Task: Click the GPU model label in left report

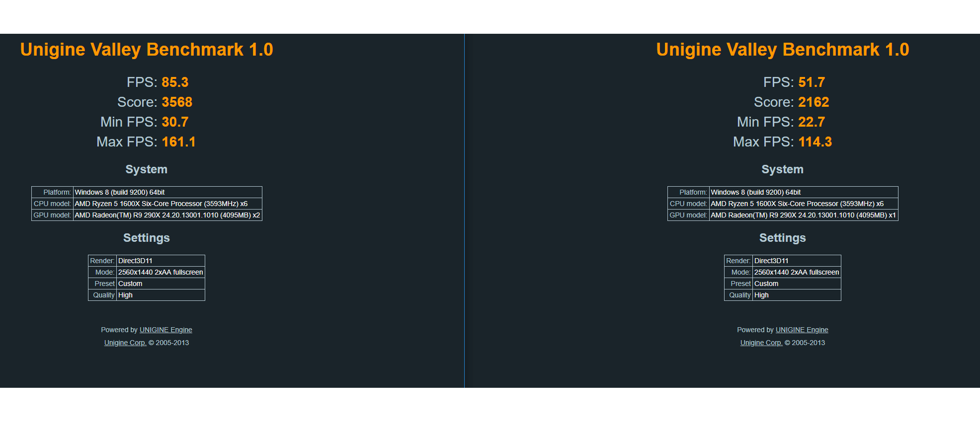Action: (x=52, y=215)
